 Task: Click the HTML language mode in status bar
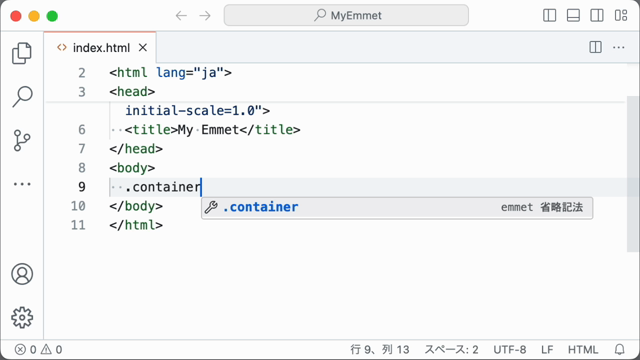pyautogui.click(x=583, y=350)
